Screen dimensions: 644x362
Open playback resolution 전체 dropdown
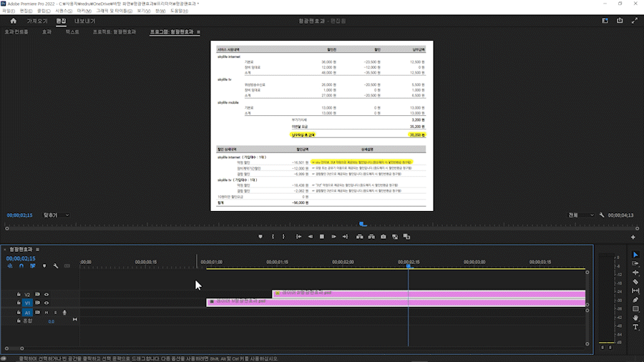(x=581, y=215)
